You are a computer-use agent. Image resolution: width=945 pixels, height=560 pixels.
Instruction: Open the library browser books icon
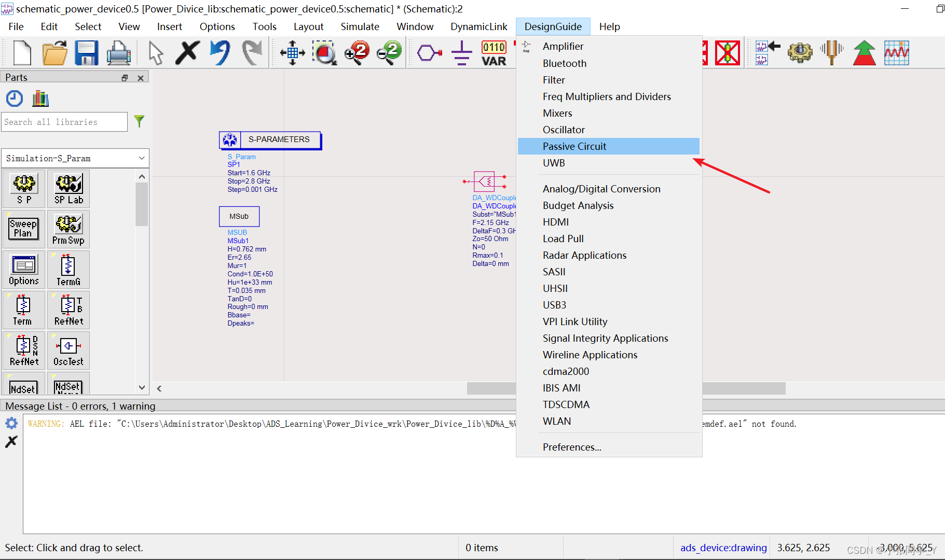[x=40, y=99]
